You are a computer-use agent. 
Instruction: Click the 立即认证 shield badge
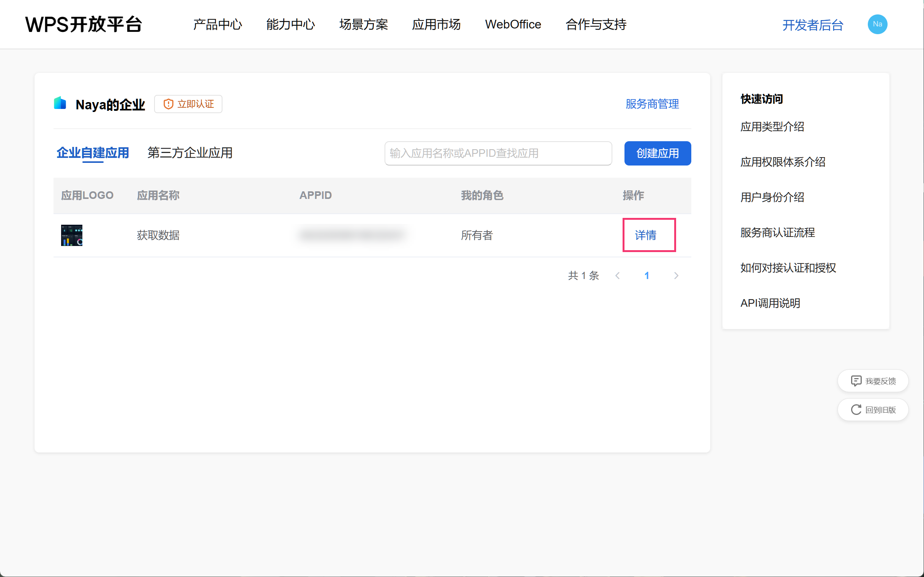188,104
